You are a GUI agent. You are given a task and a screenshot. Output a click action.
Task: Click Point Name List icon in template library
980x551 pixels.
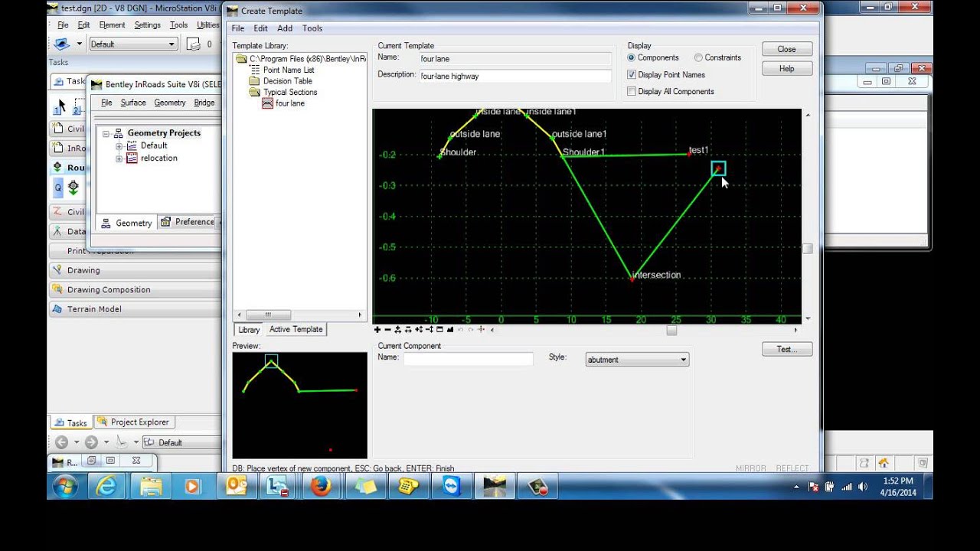255,70
